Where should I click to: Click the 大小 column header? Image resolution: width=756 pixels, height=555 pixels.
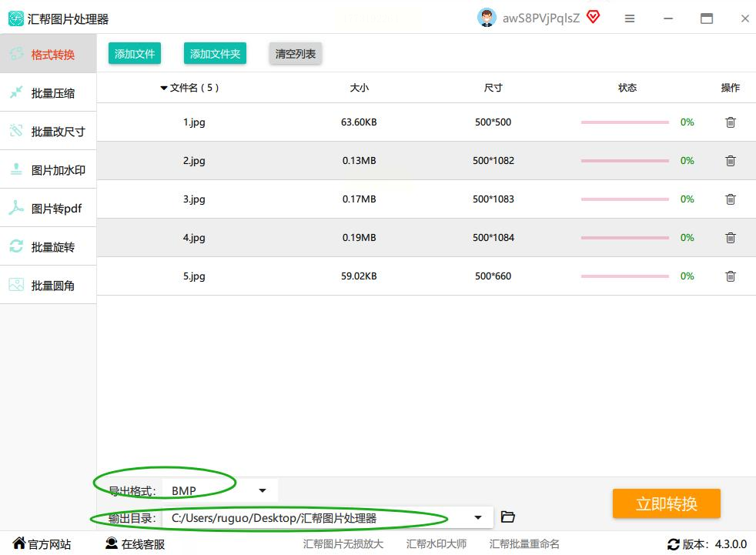point(360,88)
